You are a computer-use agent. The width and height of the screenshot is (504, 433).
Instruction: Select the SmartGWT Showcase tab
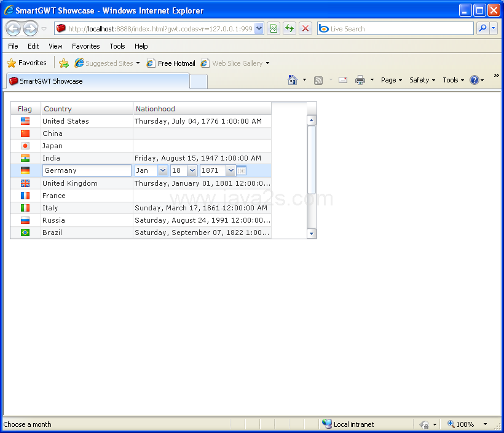click(x=97, y=81)
